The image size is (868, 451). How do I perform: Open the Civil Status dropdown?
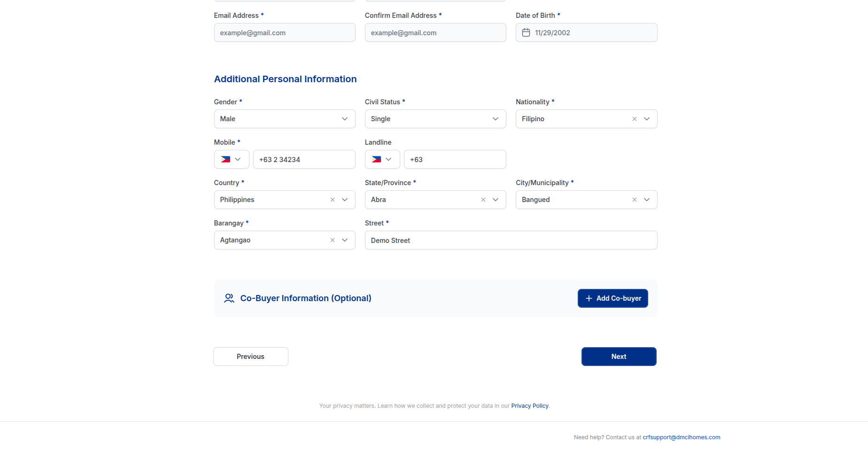point(435,119)
